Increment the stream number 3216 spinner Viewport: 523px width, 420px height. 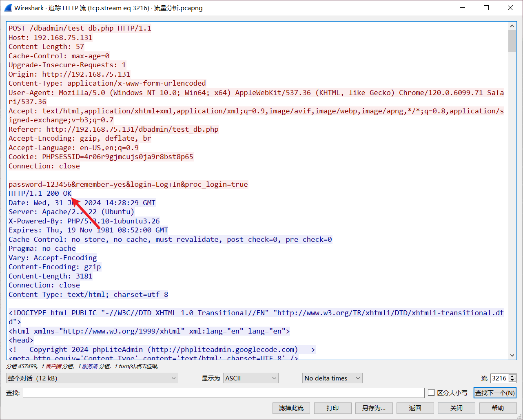coord(513,376)
